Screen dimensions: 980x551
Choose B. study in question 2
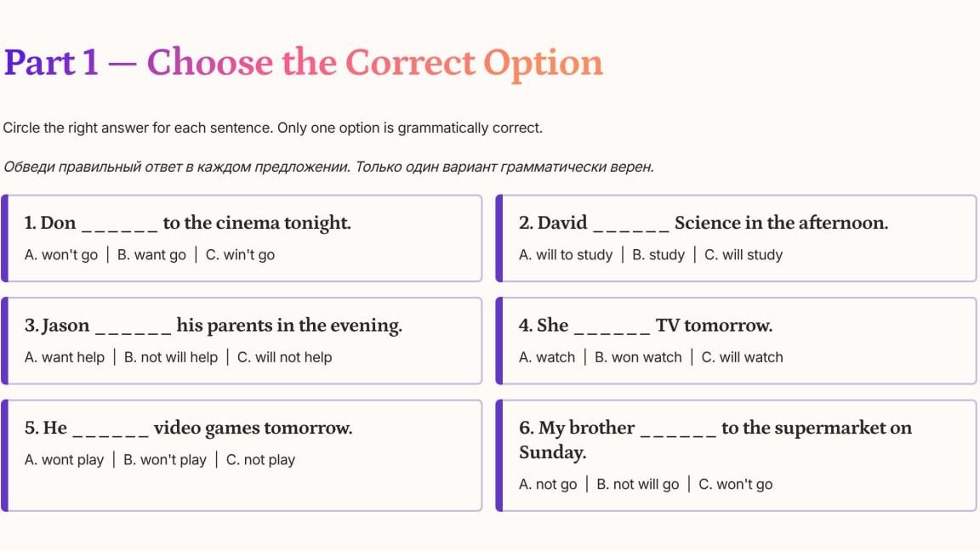pos(658,255)
